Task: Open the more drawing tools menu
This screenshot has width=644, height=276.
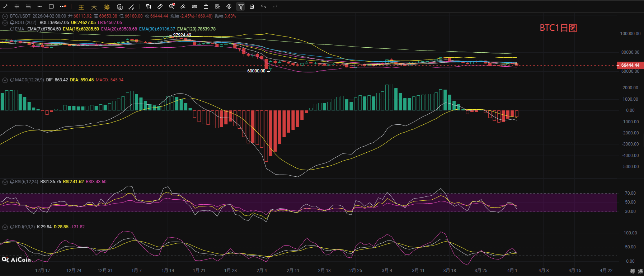Action: click(63, 6)
